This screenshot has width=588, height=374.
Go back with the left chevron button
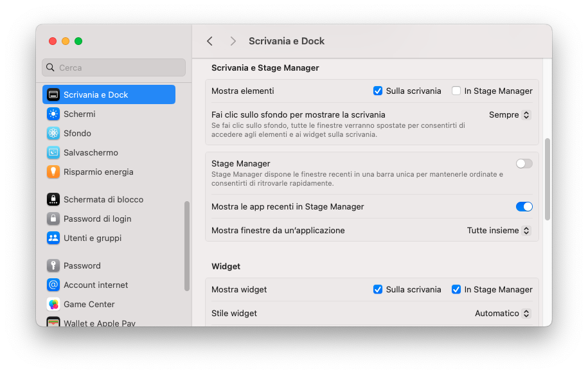point(209,41)
